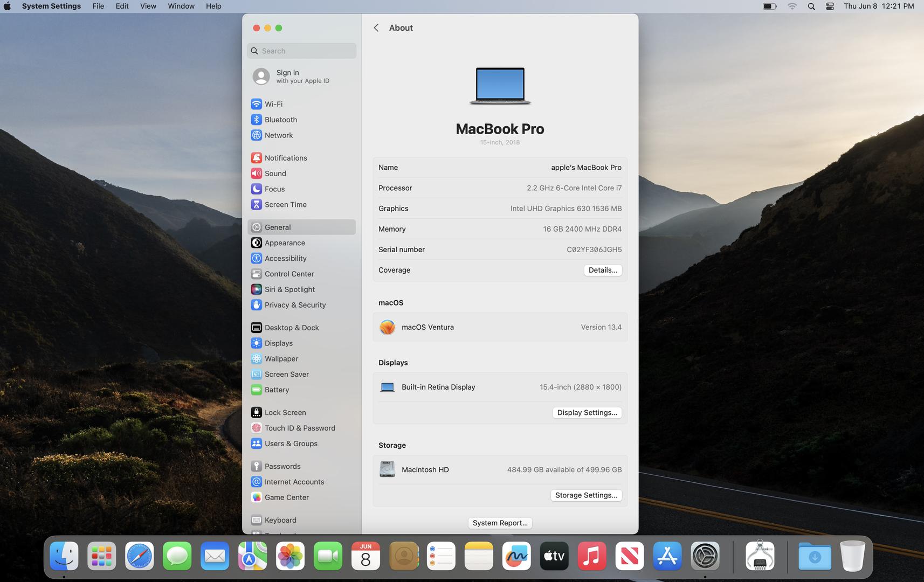924x582 pixels.
Task: Open Displays settings in sidebar
Action: 301,343
